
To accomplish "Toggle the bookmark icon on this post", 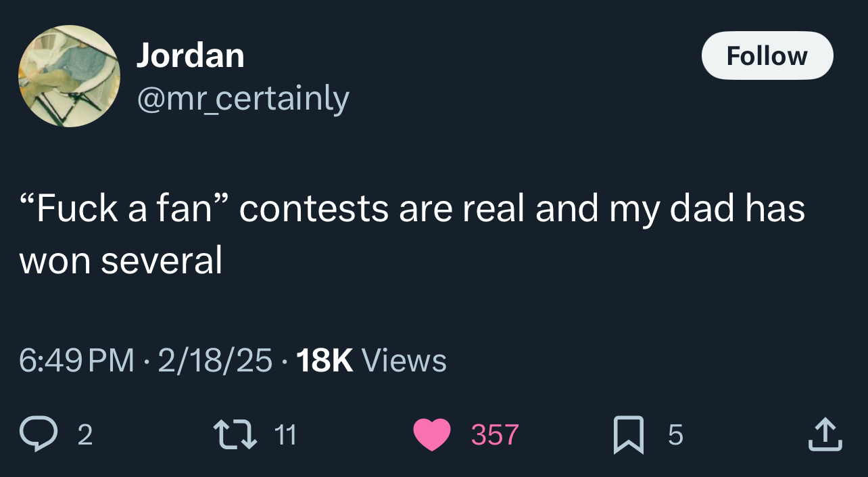I will [x=627, y=434].
